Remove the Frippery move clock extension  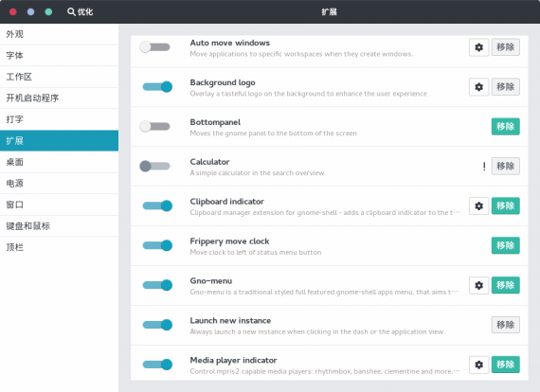[505, 245]
